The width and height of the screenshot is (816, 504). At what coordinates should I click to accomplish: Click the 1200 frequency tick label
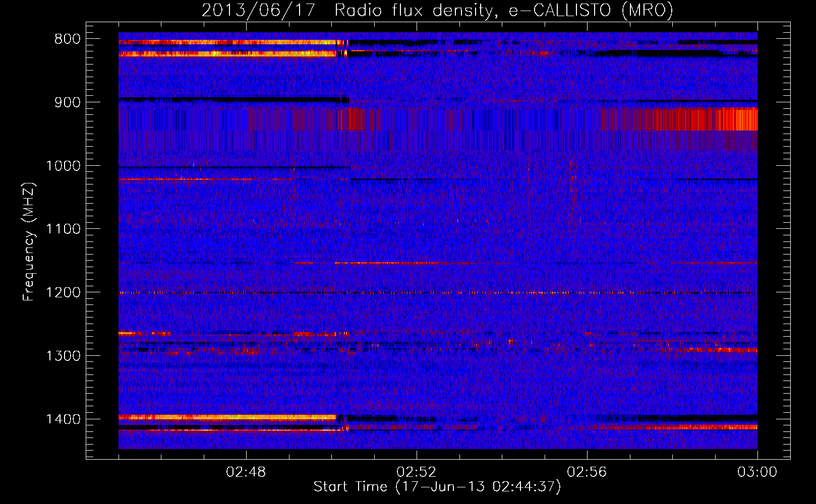click(x=64, y=292)
